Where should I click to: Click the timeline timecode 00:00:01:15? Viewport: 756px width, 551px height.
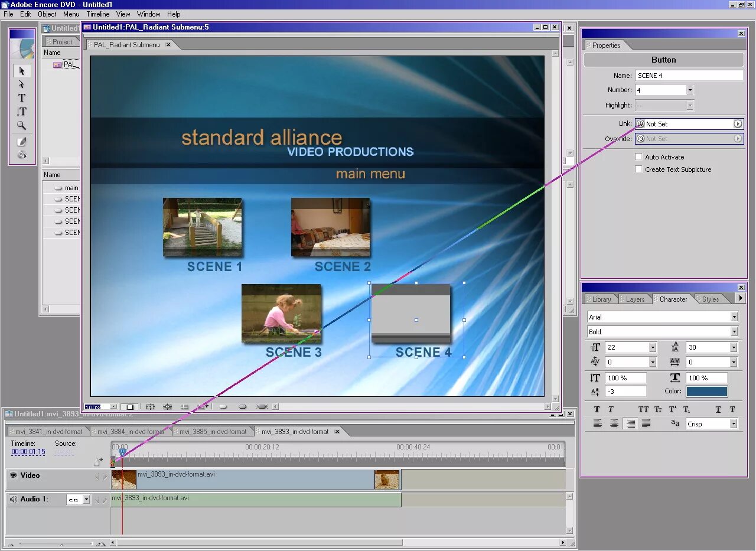click(x=28, y=452)
